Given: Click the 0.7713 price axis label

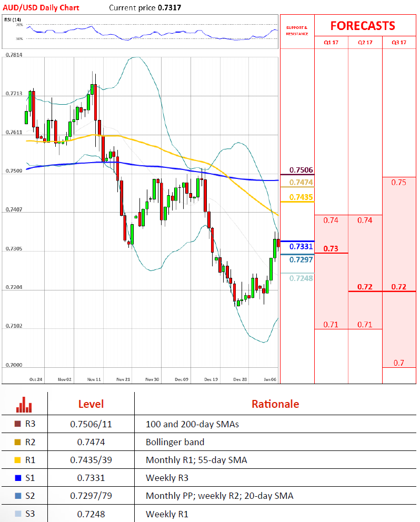Looking at the screenshot, I should click(14, 94).
